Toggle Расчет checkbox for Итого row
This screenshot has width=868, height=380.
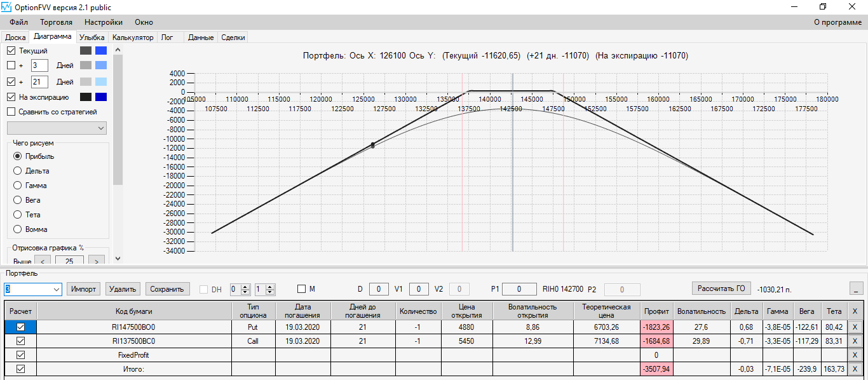[20, 369]
